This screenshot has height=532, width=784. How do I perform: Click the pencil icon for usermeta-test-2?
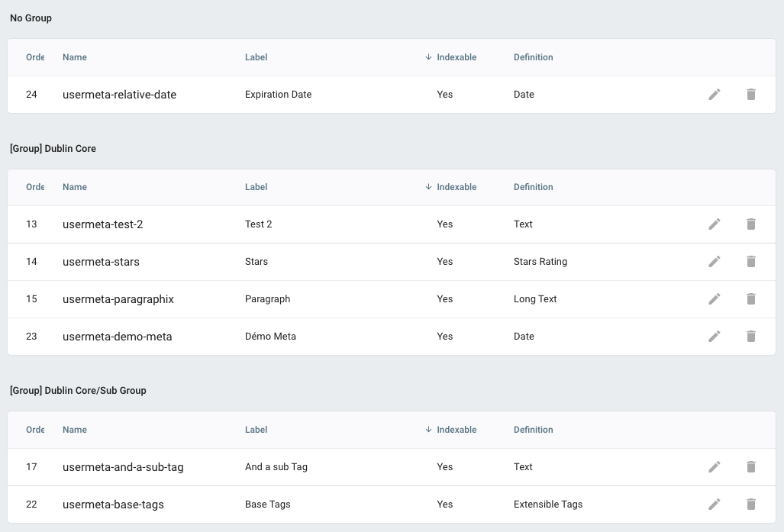click(x=715, y=224)
